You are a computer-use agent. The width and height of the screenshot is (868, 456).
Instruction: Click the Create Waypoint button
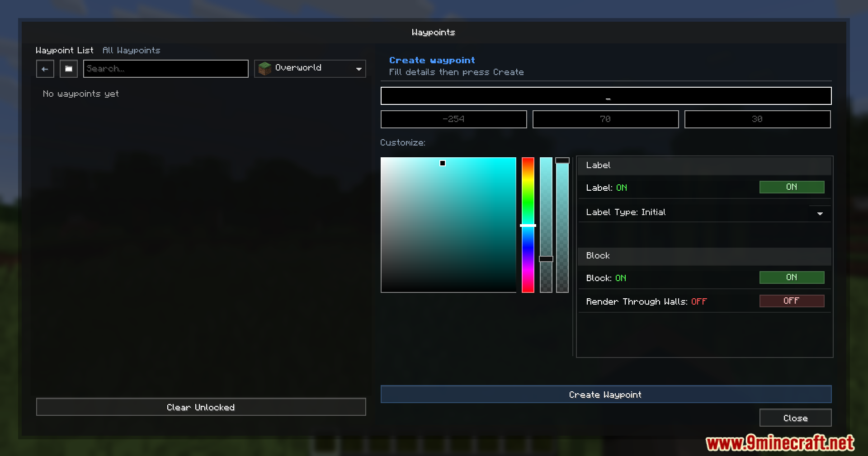(606, 394)
